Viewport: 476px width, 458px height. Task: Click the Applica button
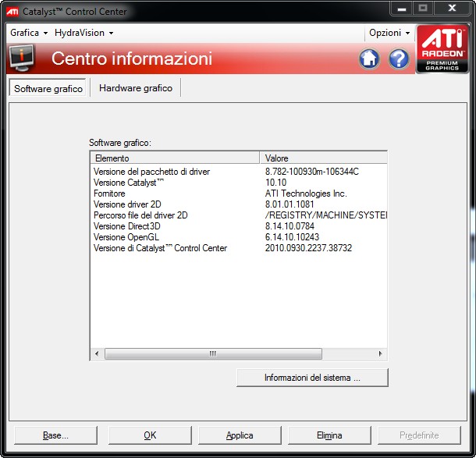point(240,435)
